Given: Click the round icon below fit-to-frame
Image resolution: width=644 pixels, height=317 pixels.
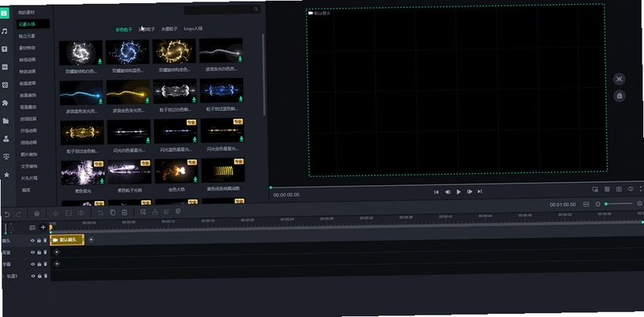Looking at the screenshot, I should (620, 96).
